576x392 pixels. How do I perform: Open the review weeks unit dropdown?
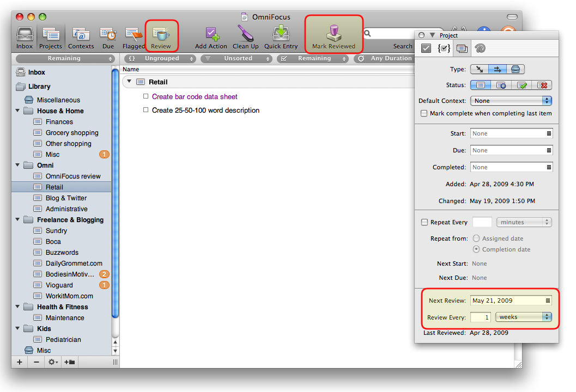click(x=524, y=317)
